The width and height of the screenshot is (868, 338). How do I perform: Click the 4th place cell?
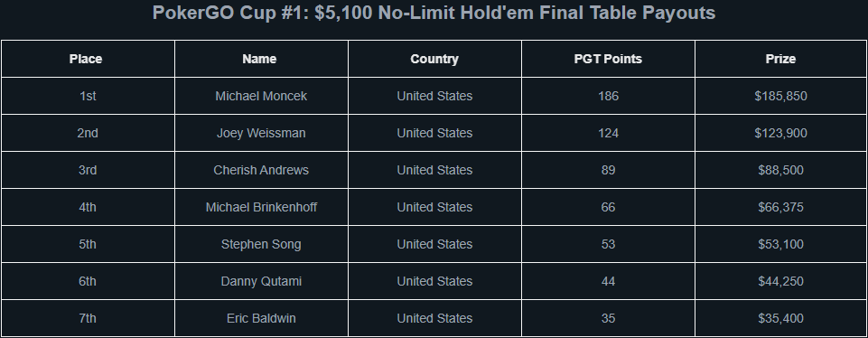click(x=88, y=207)
